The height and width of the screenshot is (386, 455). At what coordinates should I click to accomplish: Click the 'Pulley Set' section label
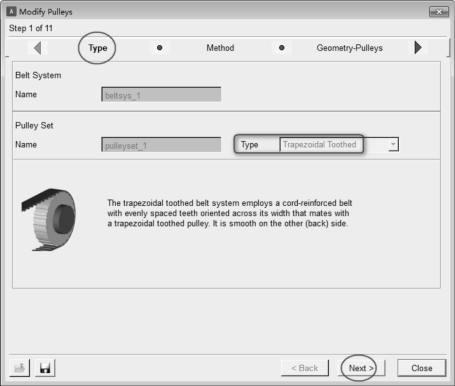34,126
